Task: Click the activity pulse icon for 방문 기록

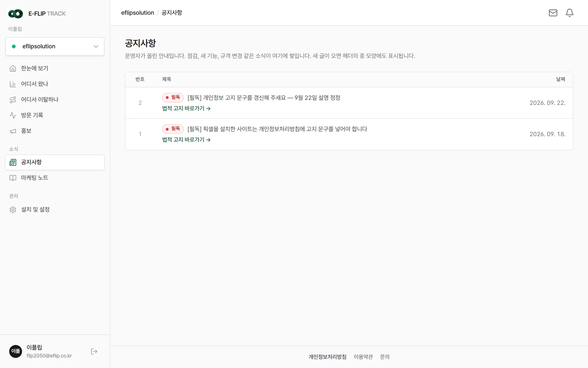Action: (x=13, y=115)
